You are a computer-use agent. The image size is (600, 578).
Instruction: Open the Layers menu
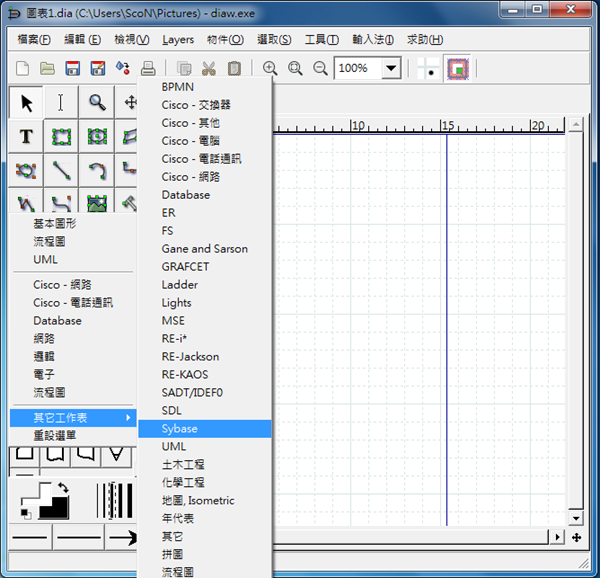pyautogui.click(x=178, y=40)
